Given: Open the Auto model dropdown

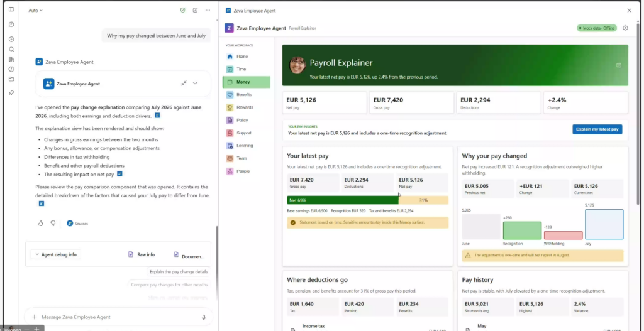Looking at the screenshot, I should point(35,11).
